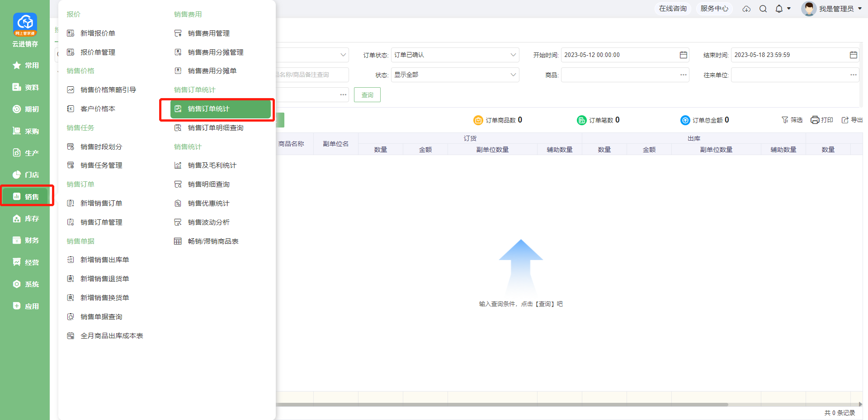The width and height of the screenshot is (868, 420).
Task: Click the 商品名称 column header
Action: pos(291,144)
